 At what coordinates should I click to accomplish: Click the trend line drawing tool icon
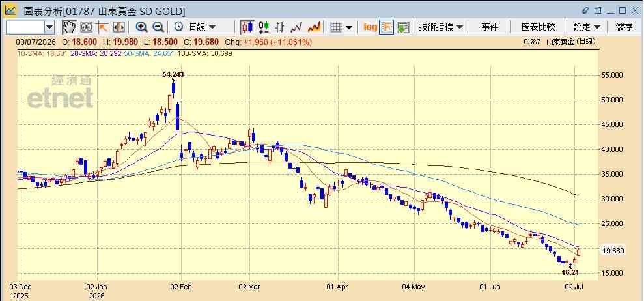[x=102, y=27]
